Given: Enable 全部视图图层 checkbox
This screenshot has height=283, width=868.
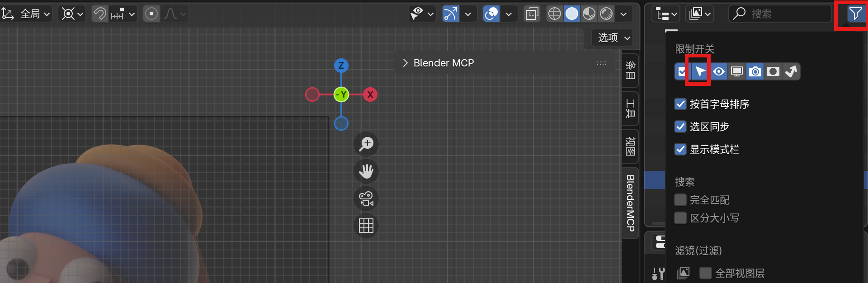Looking at the screenshot, I should pos(706,273).
